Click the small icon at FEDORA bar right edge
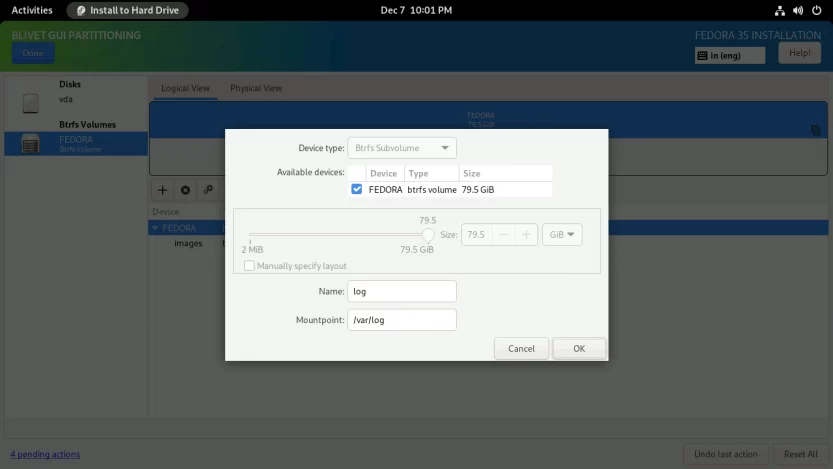833x469 pixels. coord(815,130)
